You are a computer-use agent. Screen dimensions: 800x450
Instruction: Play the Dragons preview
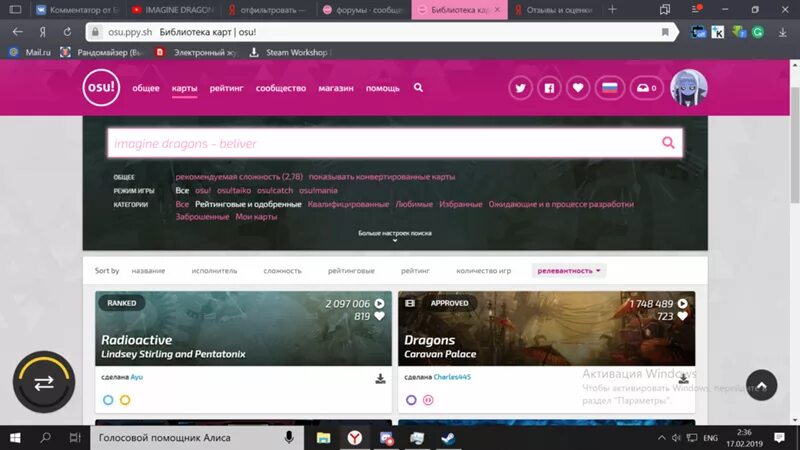pyautogui.click(x=682, y=304)
